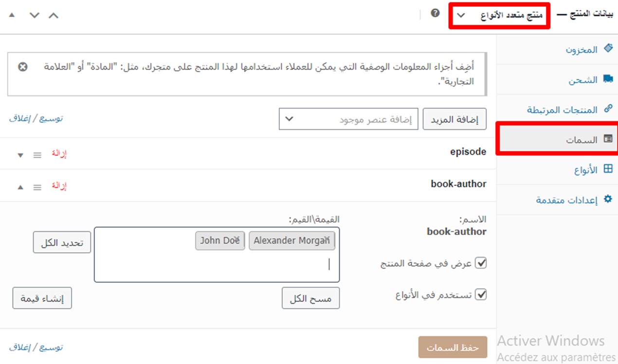This screenshot has width=618, height=364.
Task: Click the 'حفظ السمات' save button
Action: click(453, 347)
